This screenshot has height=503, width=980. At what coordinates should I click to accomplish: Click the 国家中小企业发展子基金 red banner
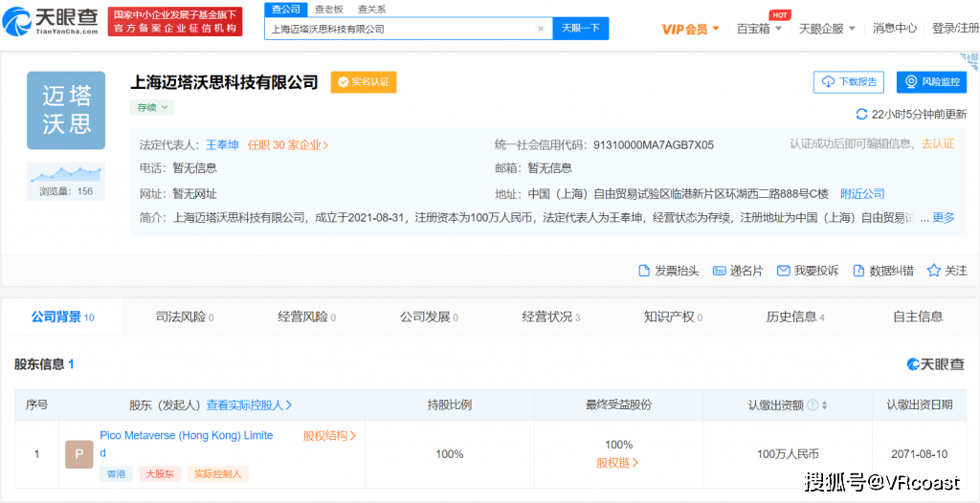(x=175, y=21)
